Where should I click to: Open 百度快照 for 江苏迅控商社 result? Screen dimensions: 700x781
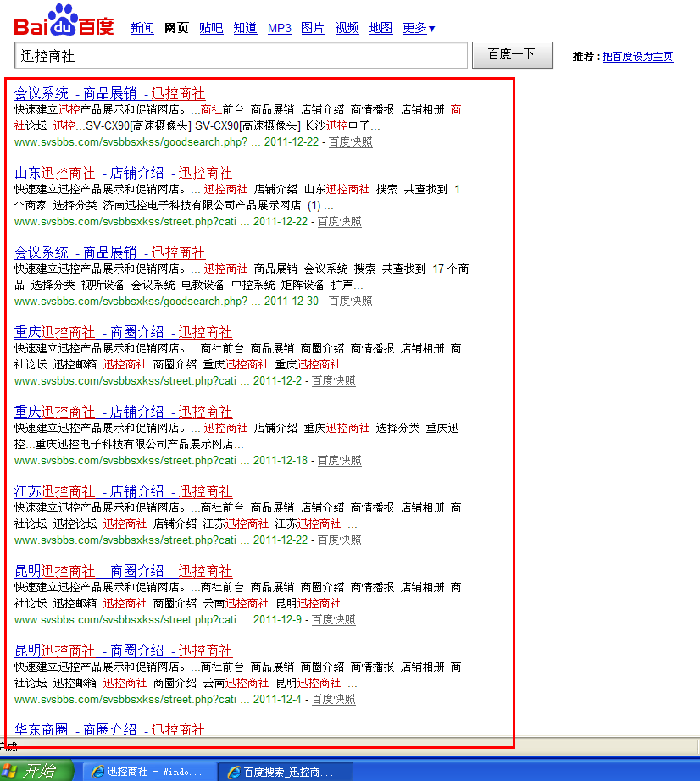click(339, 540)
